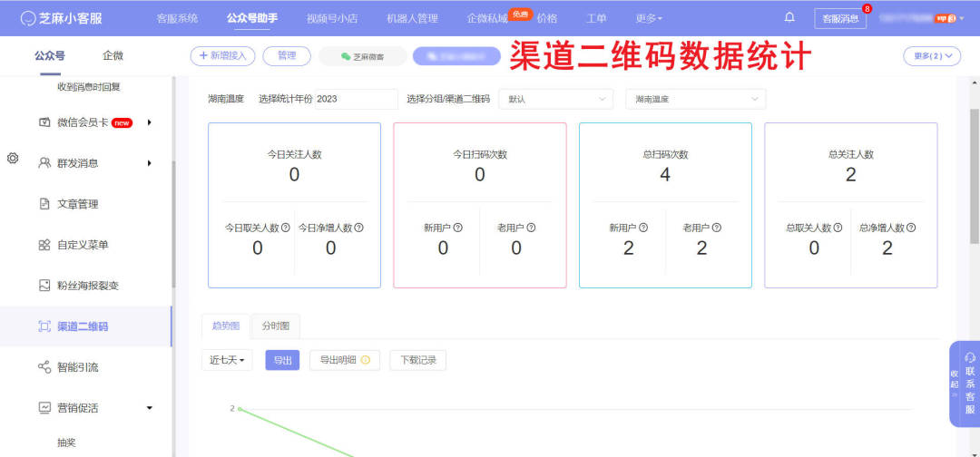Click help icon next to 总净增人数
980x457 pixels.
point(911,228)
